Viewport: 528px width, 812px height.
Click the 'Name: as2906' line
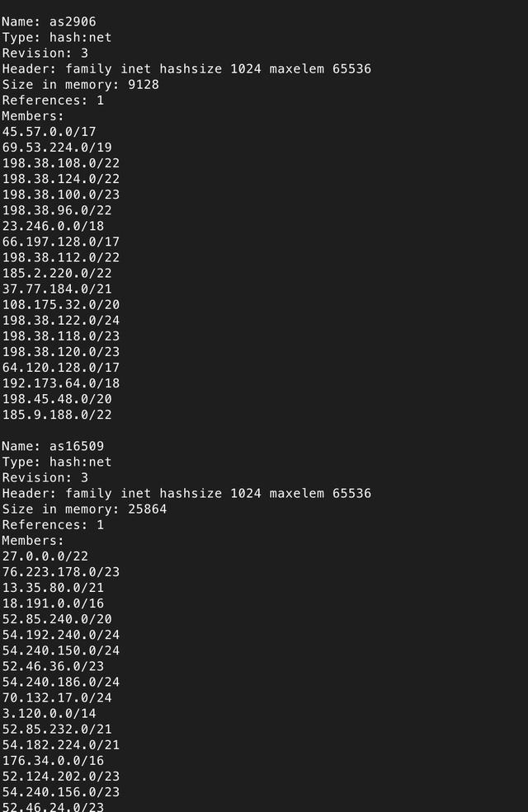(49, 21)
